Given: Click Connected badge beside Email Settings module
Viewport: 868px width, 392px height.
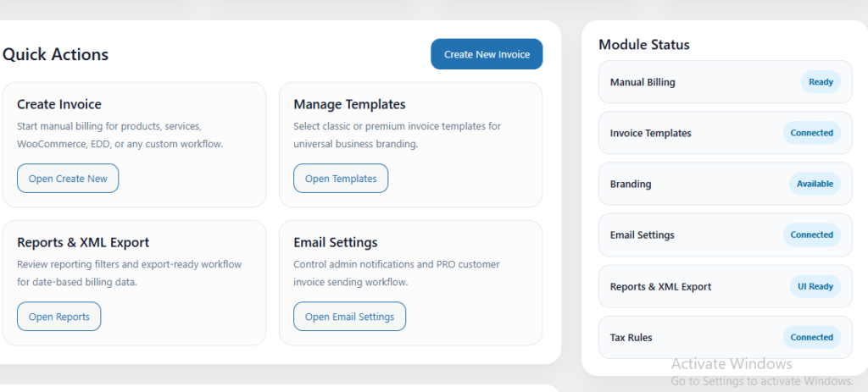Looking at the screenshot, I should click(811, 235).
